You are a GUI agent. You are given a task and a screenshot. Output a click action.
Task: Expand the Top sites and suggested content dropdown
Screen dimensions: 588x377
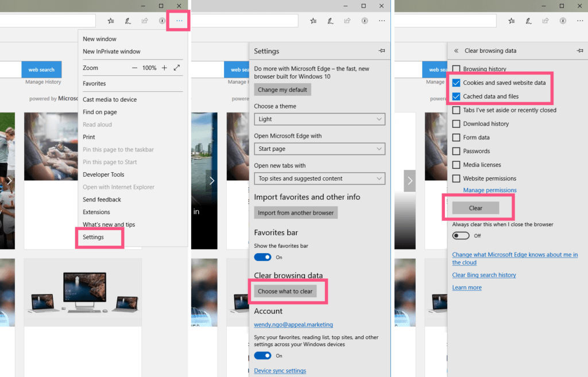point(319,179)
